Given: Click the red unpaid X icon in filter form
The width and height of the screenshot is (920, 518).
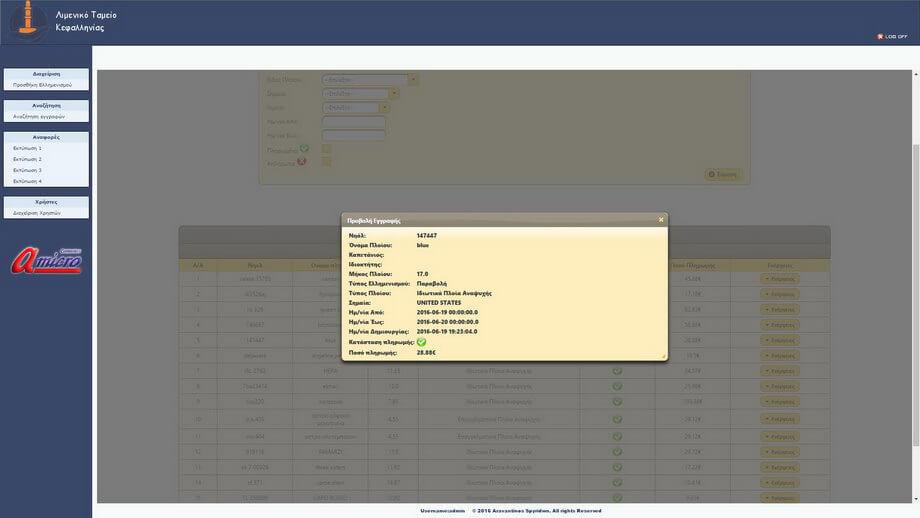Looking at the screenshot, I should point(301,162).
